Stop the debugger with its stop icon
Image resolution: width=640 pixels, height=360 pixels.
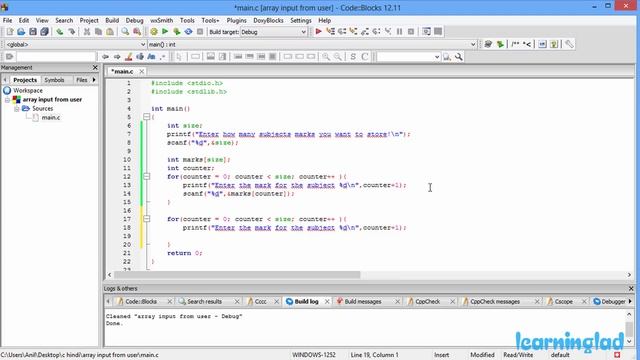click(x=411, y=31)
